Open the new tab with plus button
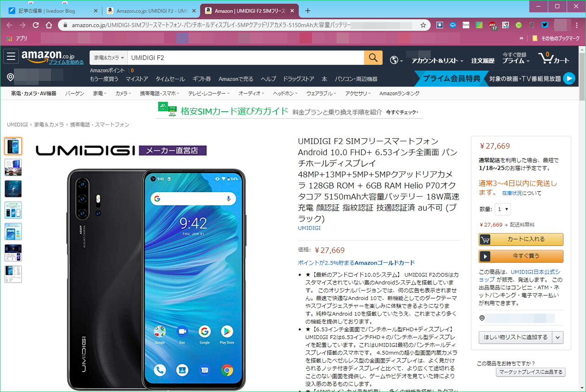The width and height of the screenshot is (586, 392). [x=308, y=11]
